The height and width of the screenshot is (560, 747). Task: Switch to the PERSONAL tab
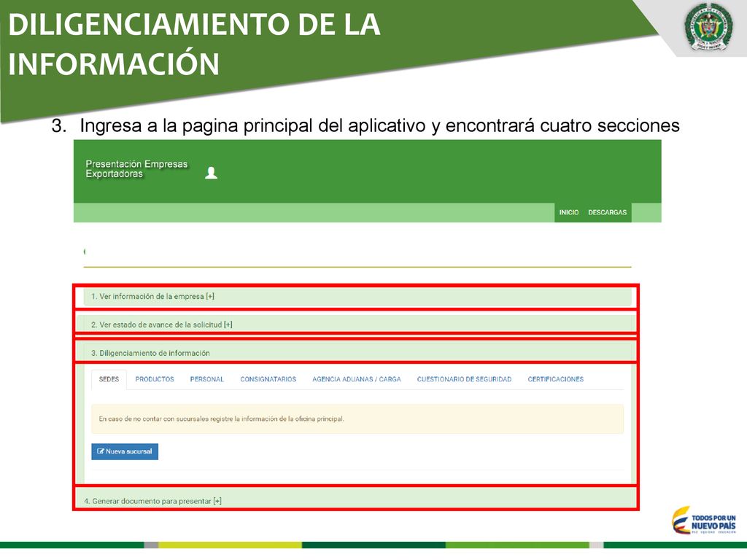pos(206,379)
